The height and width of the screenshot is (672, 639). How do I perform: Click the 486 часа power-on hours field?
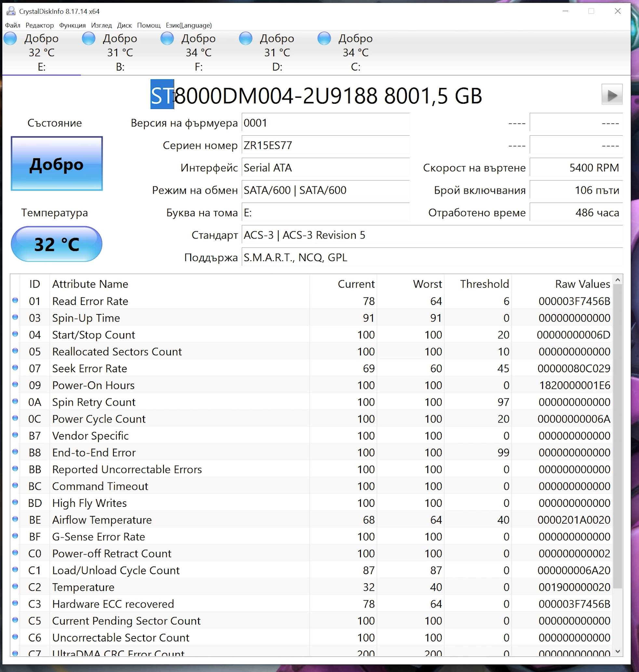(x=576, y=213)
